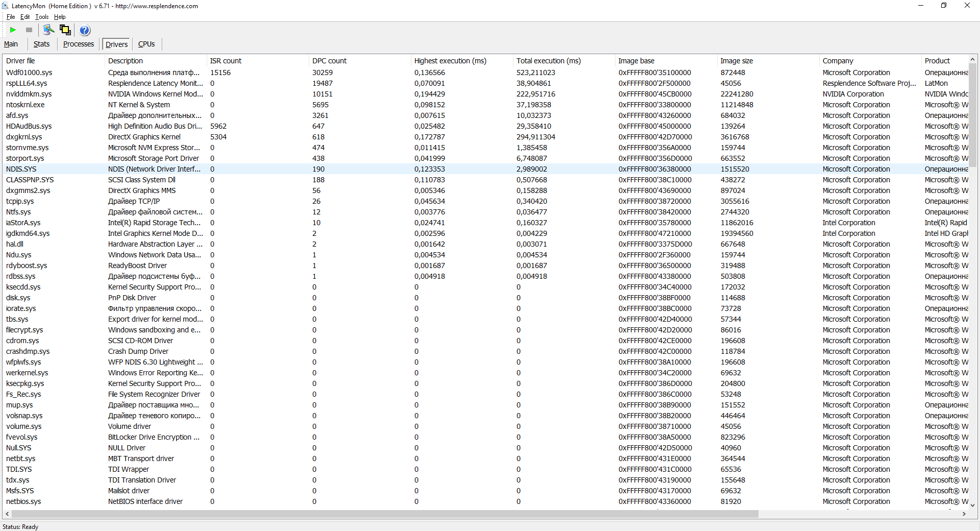This screenshot has height=531, width=980.
Task: Click the gray stop monitor button
Action: pos(29,30)
